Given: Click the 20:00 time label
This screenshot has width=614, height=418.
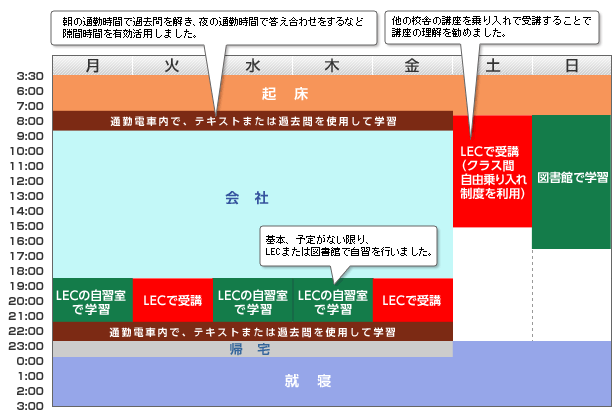Looking at the screenshot, I should [x=27, y=301].
